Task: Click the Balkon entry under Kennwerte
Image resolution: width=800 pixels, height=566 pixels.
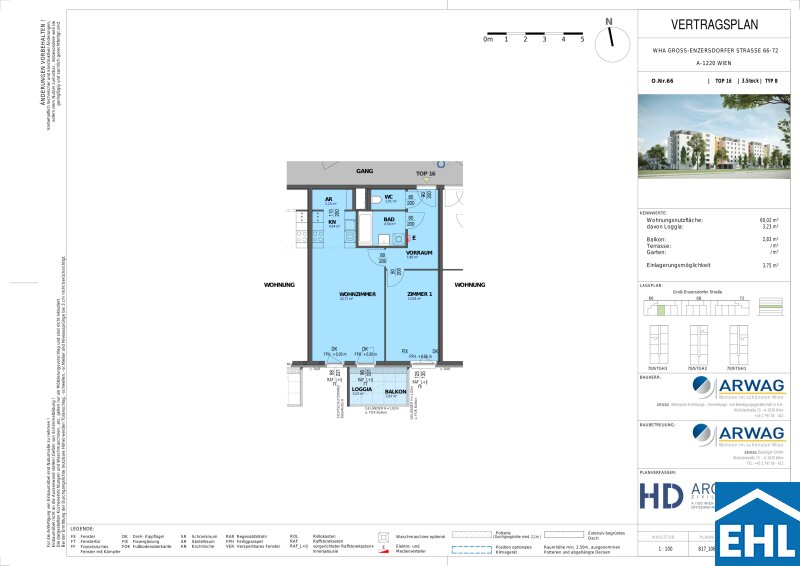Action: pos(656,239)
